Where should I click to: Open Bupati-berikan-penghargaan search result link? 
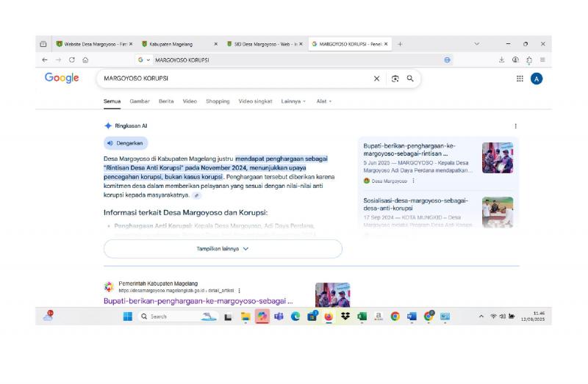click(198, 301)
